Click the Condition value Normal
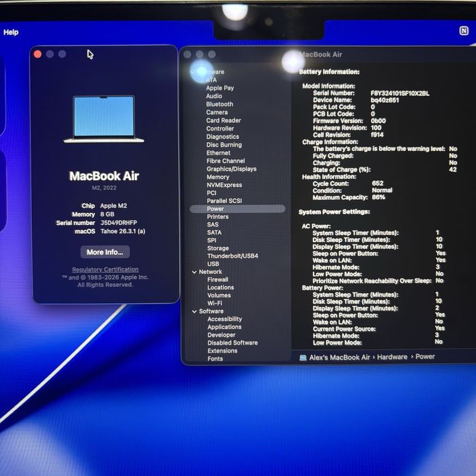Image resolution: width=476 pixels, height=476 pixels. pyautogui.click(x=382, y=190)
